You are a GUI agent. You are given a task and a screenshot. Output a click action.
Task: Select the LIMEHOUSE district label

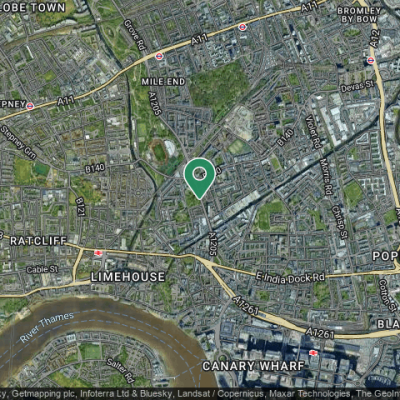pyautogui.click(x=128, y=277)
